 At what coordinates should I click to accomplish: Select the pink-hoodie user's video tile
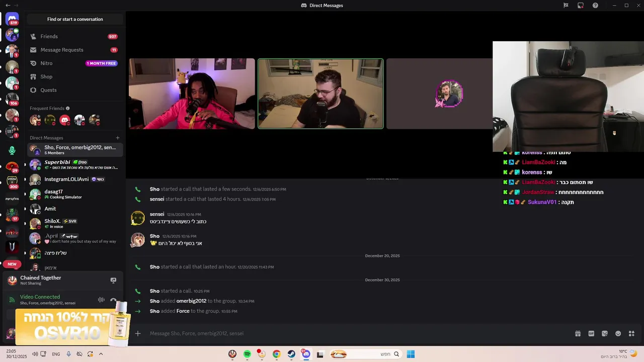click(192, 94)
